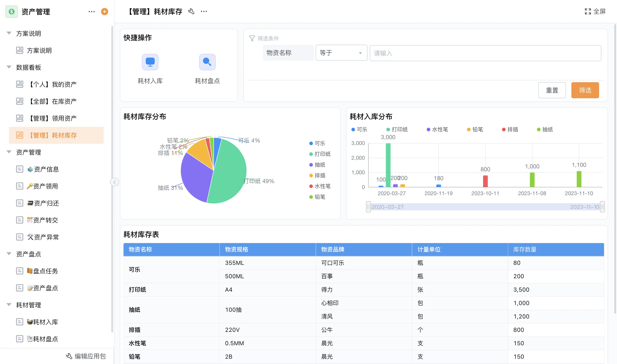The width and height of the screenshot is (617, 364).
Task: Click form icon beside 资产盘点
Action: coord(20,288)
